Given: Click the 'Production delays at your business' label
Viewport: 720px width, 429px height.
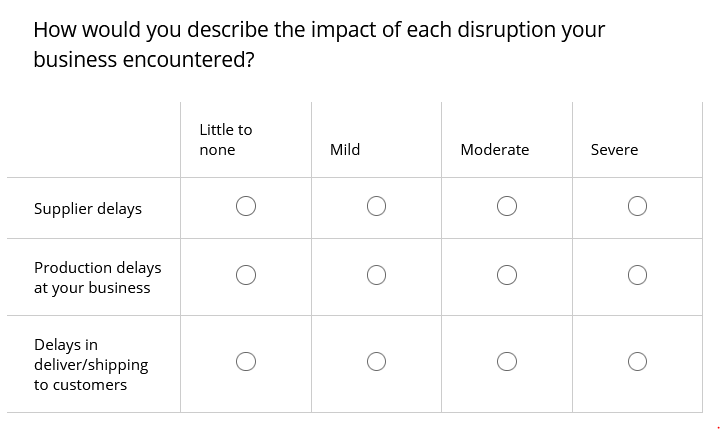Looking at the screenshot, I should (97, 277).
